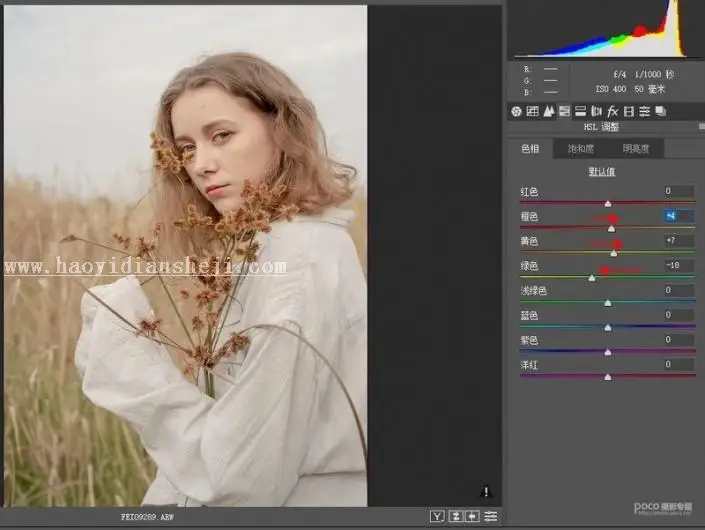Click the 橙色 hue slider handle
Viewport: 705px width, 530px height.
pos(611,229)
